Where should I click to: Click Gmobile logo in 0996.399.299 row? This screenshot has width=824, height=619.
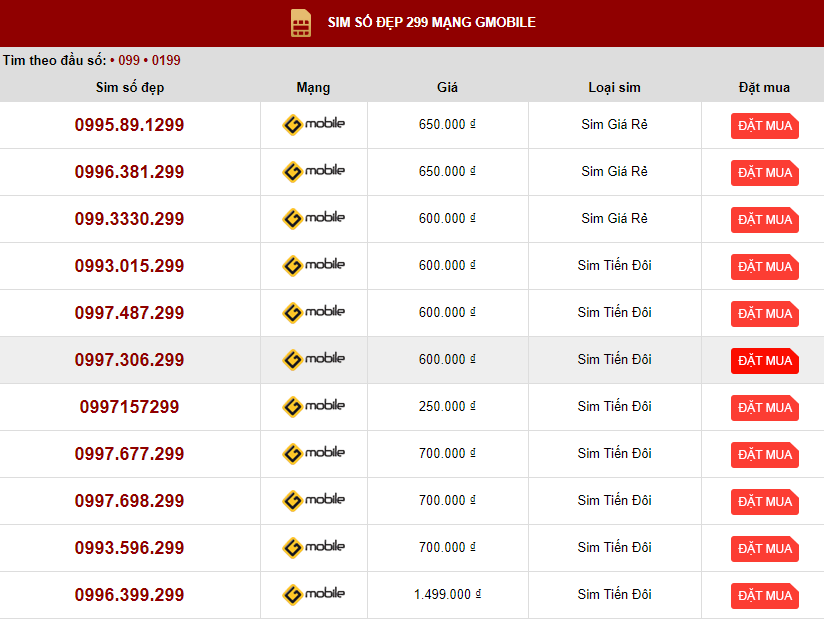(x=314, y=594)
